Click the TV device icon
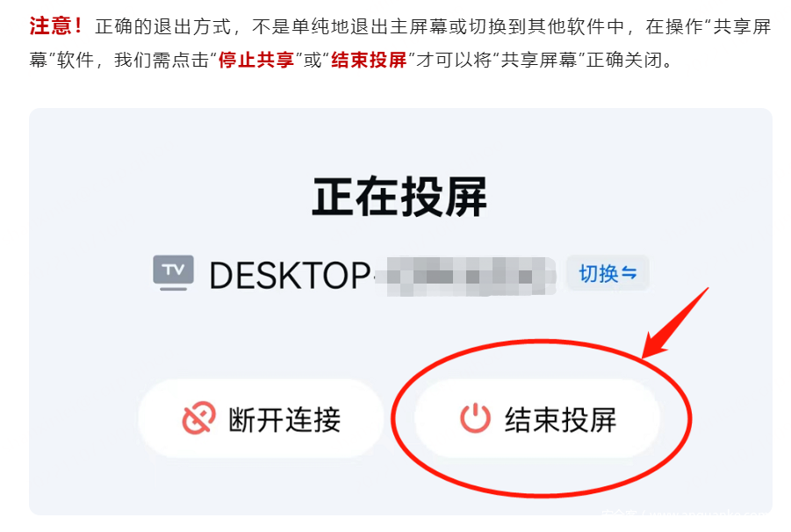 (x=173, y=273)
